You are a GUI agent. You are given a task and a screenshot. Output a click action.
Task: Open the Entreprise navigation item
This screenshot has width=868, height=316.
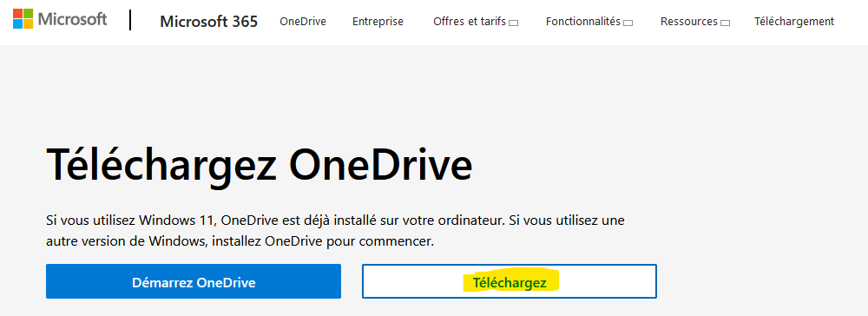tap(378, 22)
